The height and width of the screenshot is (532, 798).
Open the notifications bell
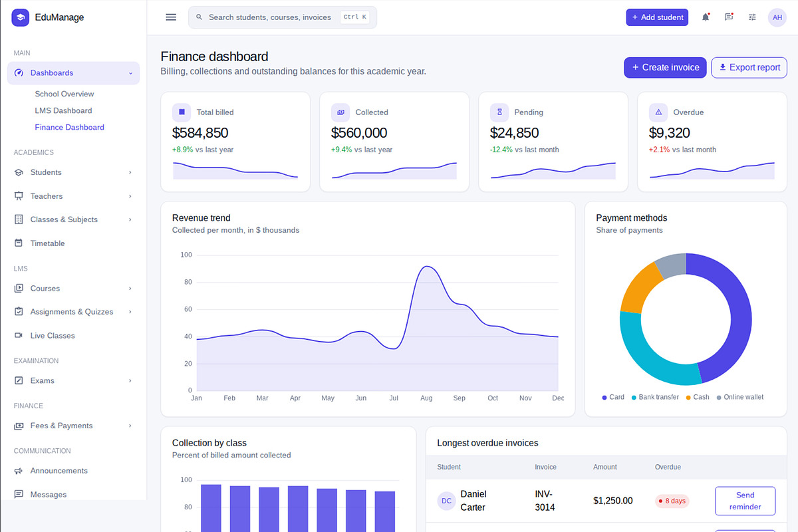[x=706, y=17]
